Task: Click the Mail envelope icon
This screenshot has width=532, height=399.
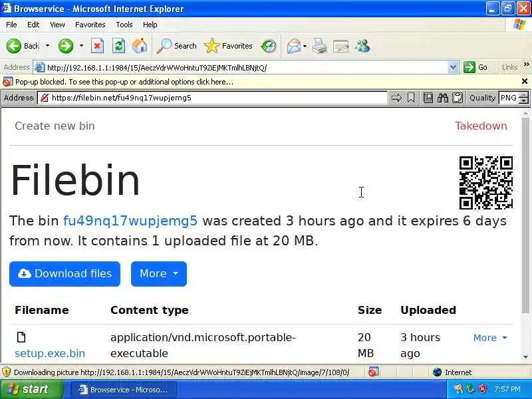Action: (x=294, y=46)
